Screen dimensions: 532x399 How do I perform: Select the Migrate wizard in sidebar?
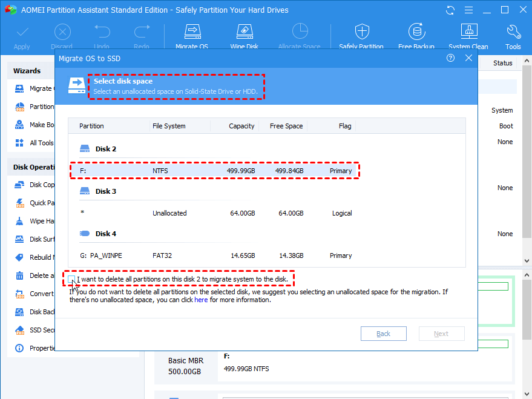click(x=34, y=88)
